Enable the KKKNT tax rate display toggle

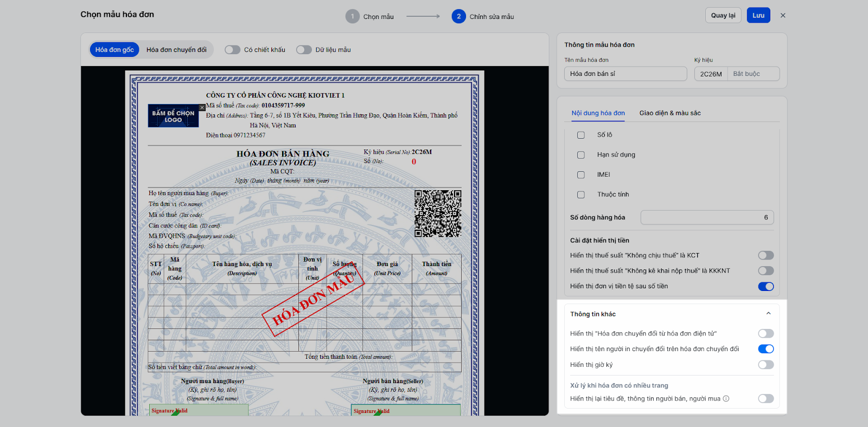(766, 270)
